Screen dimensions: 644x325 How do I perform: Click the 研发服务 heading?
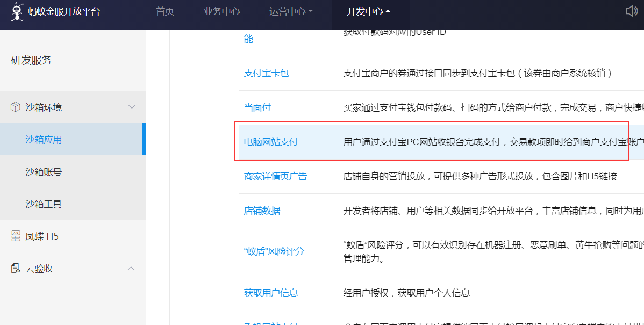(31, 60)
